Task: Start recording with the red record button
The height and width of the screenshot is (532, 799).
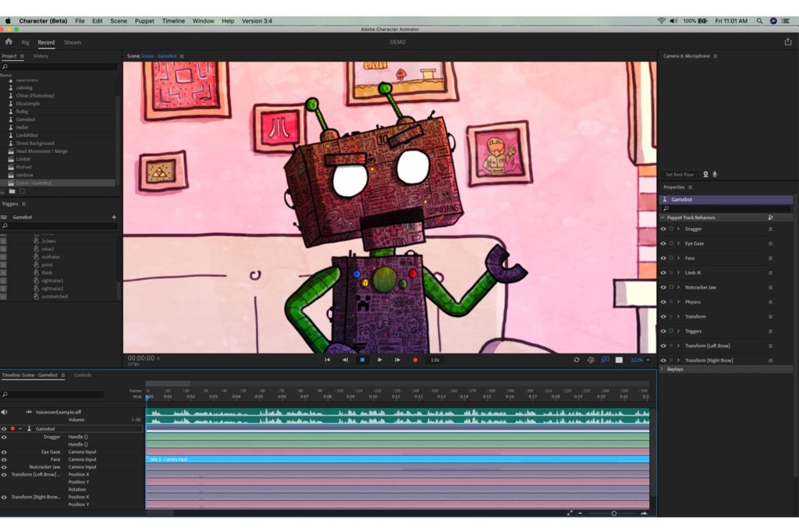Action: [415, 360]
